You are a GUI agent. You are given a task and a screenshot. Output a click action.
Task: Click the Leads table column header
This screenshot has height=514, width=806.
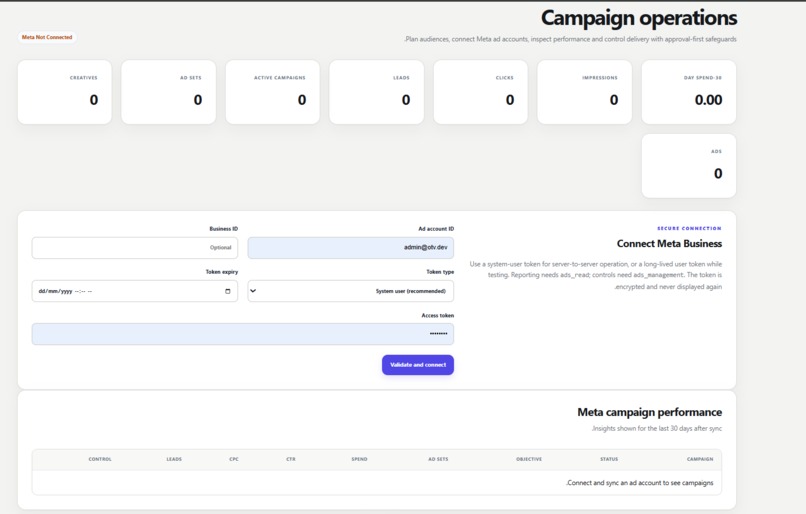click(174, 459)
